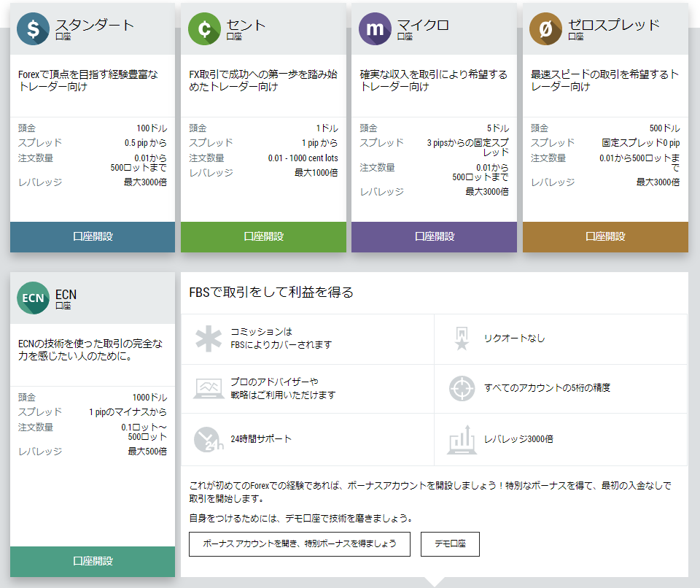Click the green ECN account icon
This screenshot has height=588, width=700.
(x=34, y=298)
